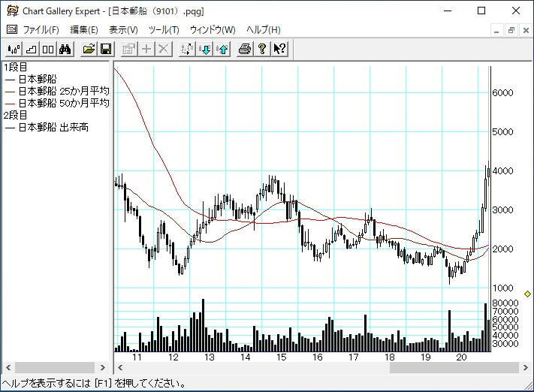Viewport: 534px width, 392px height.
Task: Open a file with the folder icon
Action: pos(89,50)
